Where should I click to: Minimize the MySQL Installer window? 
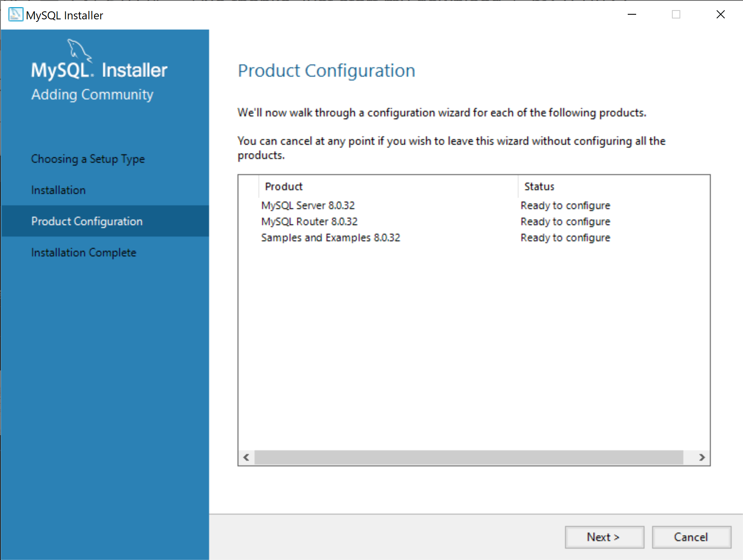point(632,14)
